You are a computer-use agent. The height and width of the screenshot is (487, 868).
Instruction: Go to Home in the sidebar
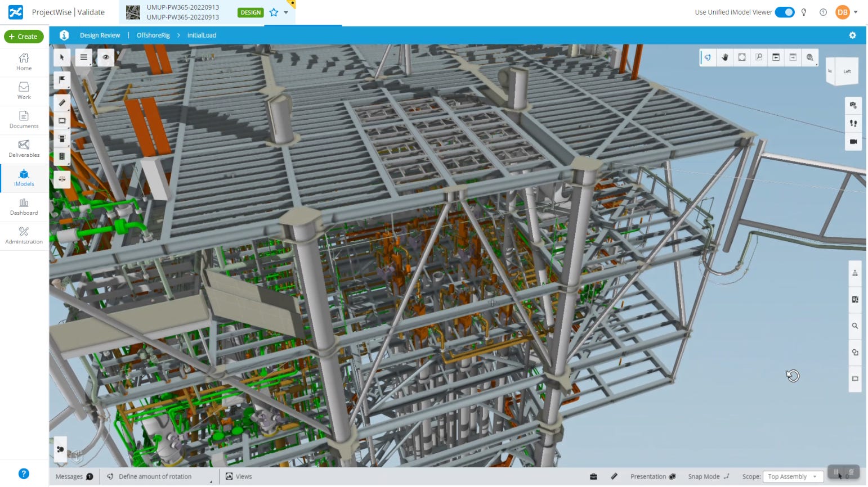(24, 62)
